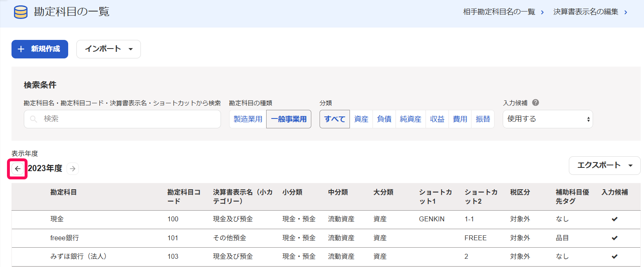Screen dimensions: 644x267
Task: Select the 現金 account row name
Action: click(x=57, y=219)
